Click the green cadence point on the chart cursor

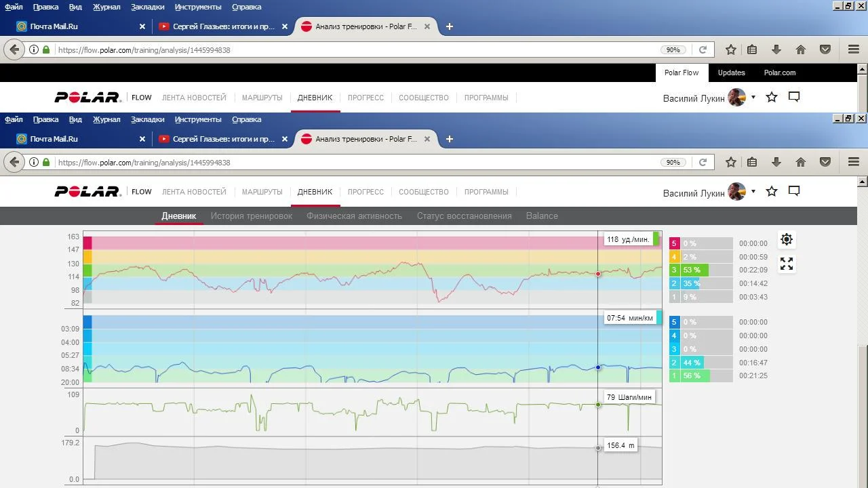coord(598,405)
